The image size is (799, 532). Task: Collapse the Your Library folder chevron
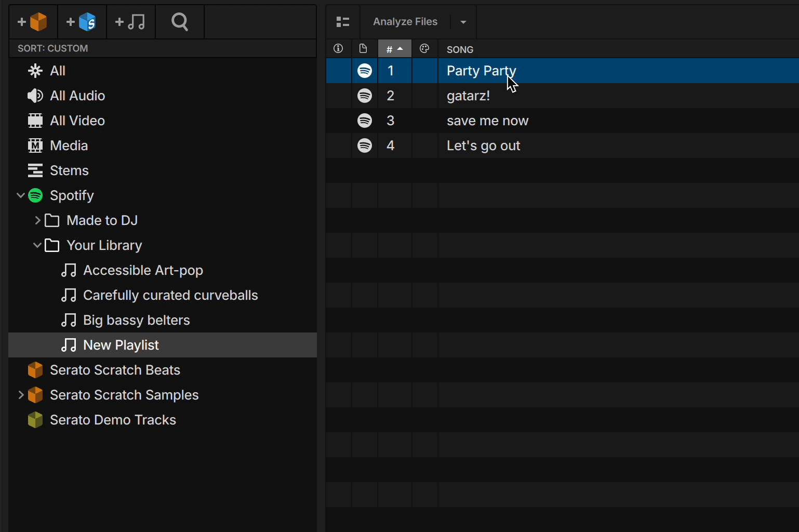[37, 245]
